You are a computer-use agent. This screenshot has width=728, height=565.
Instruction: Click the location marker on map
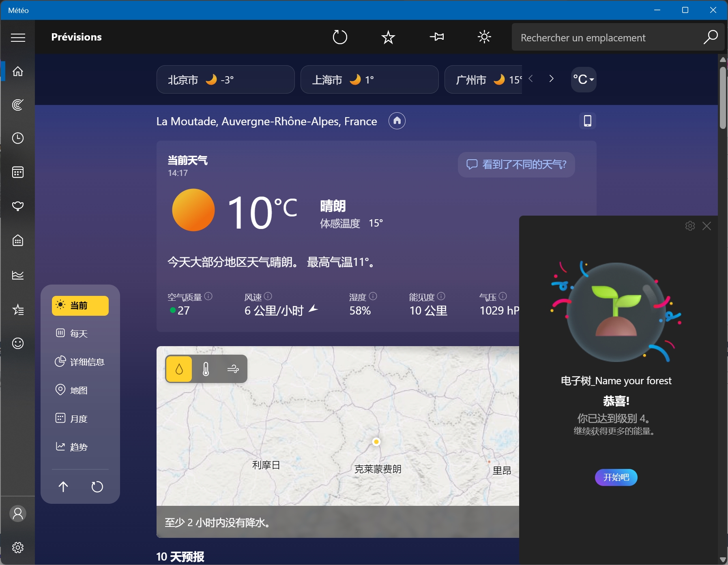tap(376, 442)
